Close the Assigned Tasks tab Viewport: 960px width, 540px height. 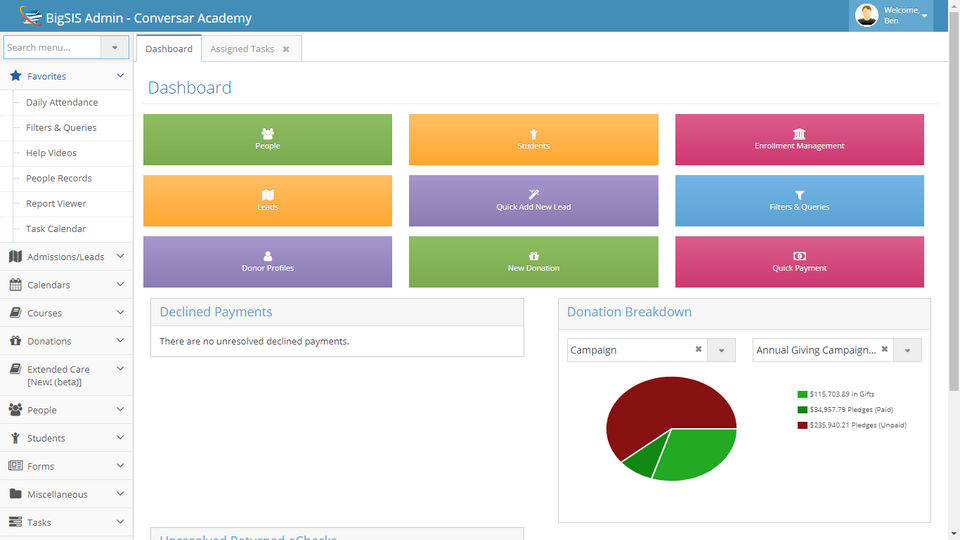(286, 49)
